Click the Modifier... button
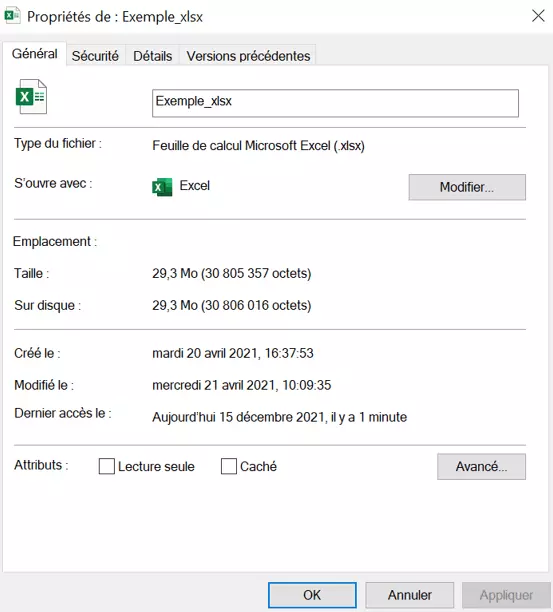Viewport: 553px width, 612px height. (467, 187)
